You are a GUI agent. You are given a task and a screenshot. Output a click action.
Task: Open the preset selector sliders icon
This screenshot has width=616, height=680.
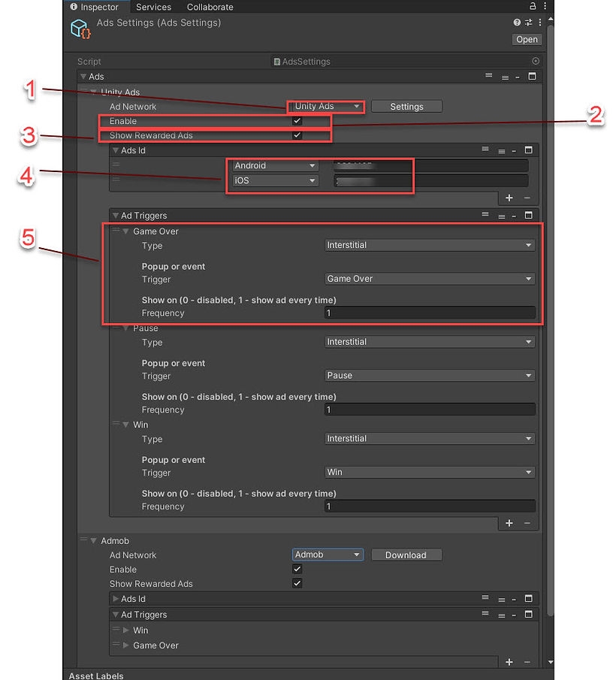(528, 23)
